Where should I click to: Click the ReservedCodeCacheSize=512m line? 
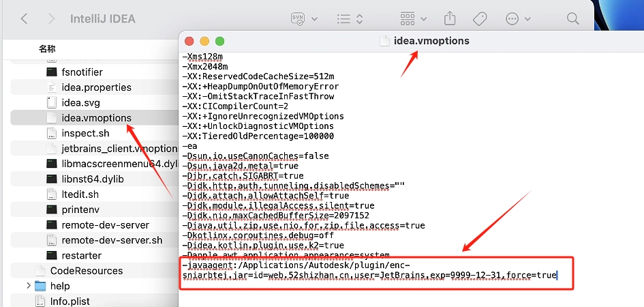tap(258, 76)
